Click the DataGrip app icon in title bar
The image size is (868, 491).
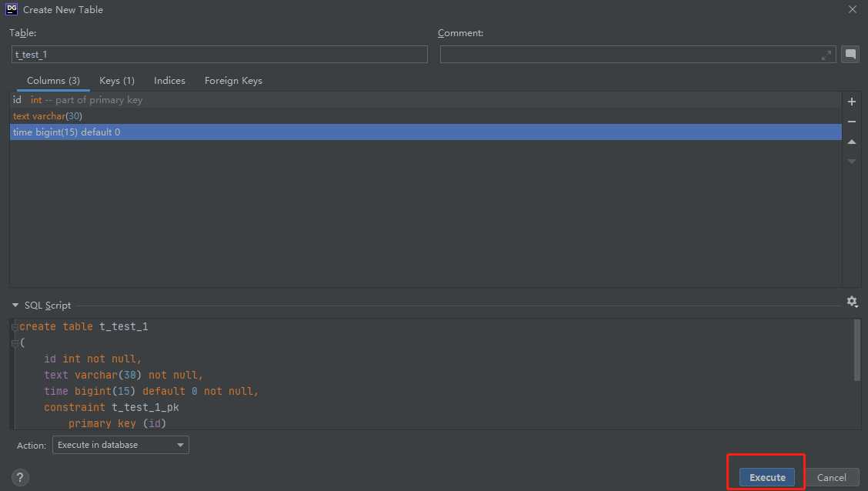[11, 9]
